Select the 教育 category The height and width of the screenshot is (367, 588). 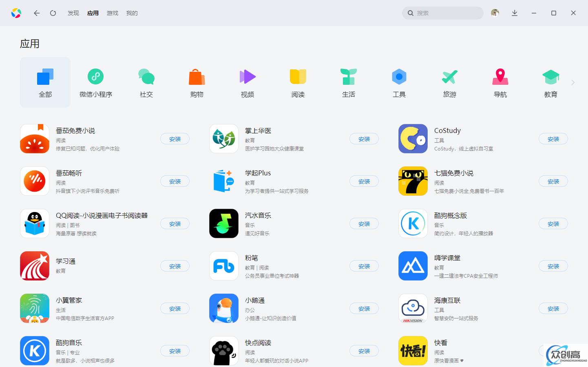551,82
